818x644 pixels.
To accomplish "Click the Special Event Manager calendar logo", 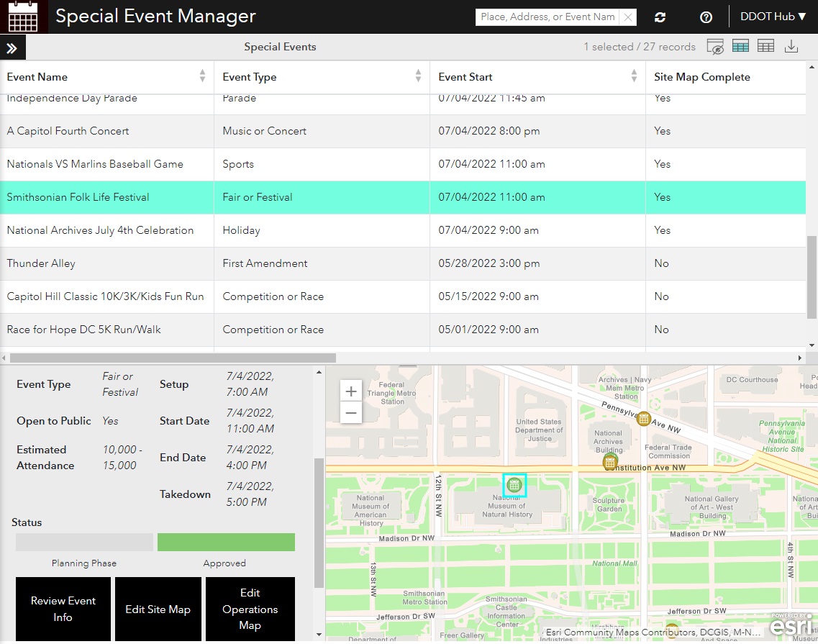I will pos(24,16).
